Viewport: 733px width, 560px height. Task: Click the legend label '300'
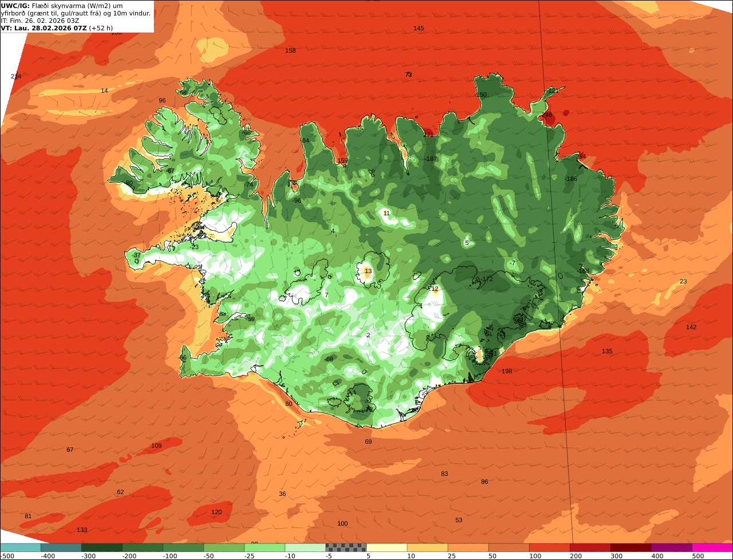(617, 555)
